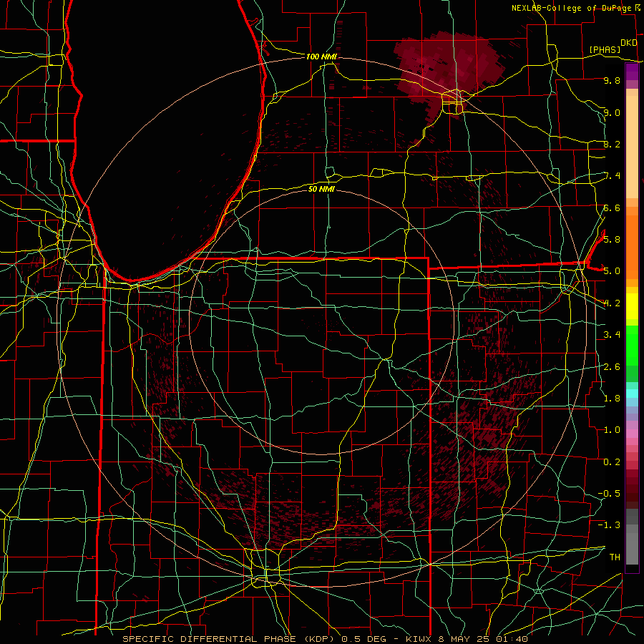This screenshot has width=644, height=644.
Task: Click the -0.5 value on the scale
Action: coord(609,493)
